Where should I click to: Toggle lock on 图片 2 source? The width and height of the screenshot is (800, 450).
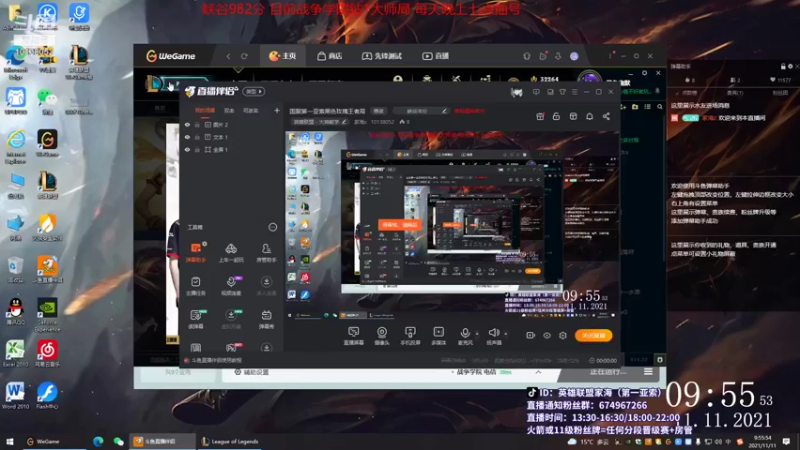pyautogui.click(x=197, y=124)
